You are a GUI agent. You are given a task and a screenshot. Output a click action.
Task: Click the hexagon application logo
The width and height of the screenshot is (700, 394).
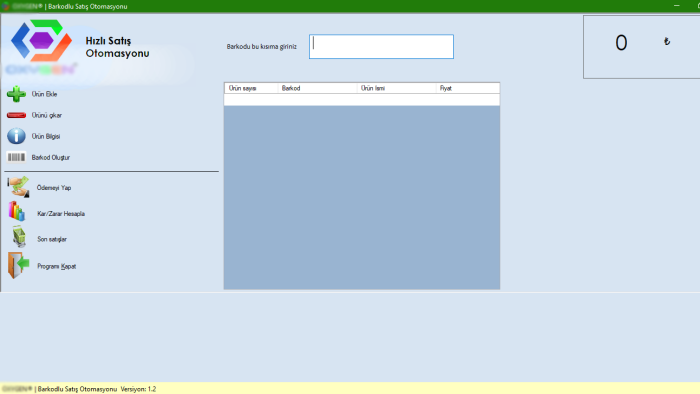[41, 41]
